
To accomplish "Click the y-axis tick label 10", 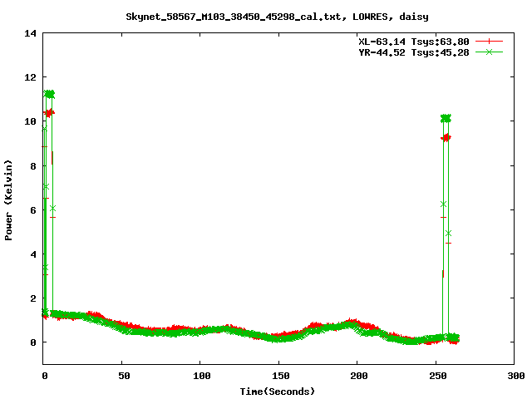I will click(x=30, y=121).
